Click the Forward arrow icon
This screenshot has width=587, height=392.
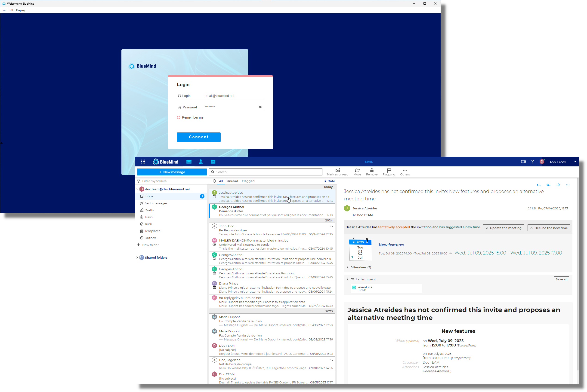[558, 185]
